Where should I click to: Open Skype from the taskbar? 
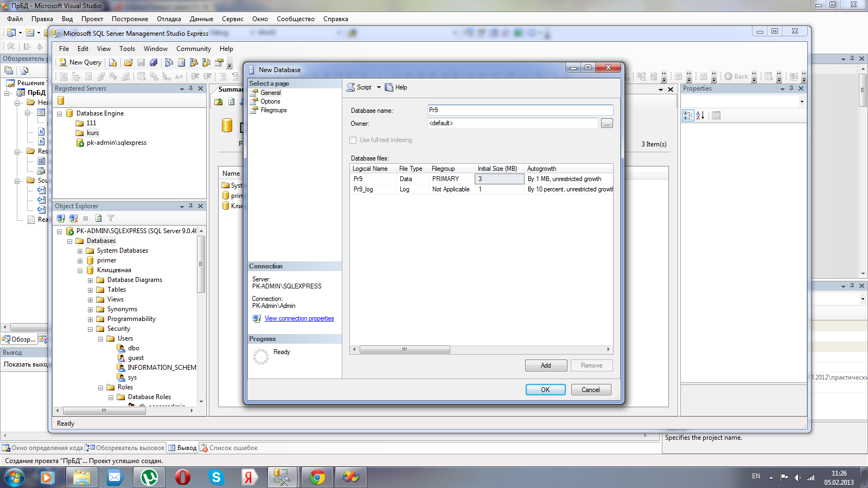[216, 477]
